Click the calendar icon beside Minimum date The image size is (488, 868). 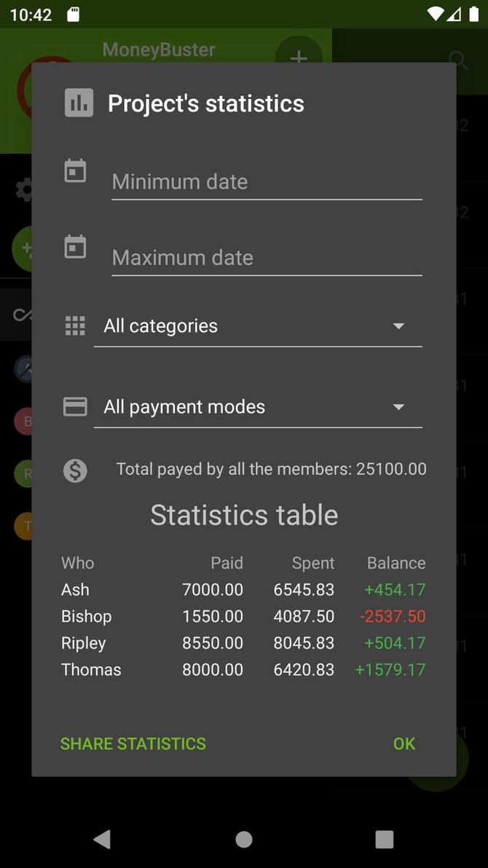coord(75,171)
